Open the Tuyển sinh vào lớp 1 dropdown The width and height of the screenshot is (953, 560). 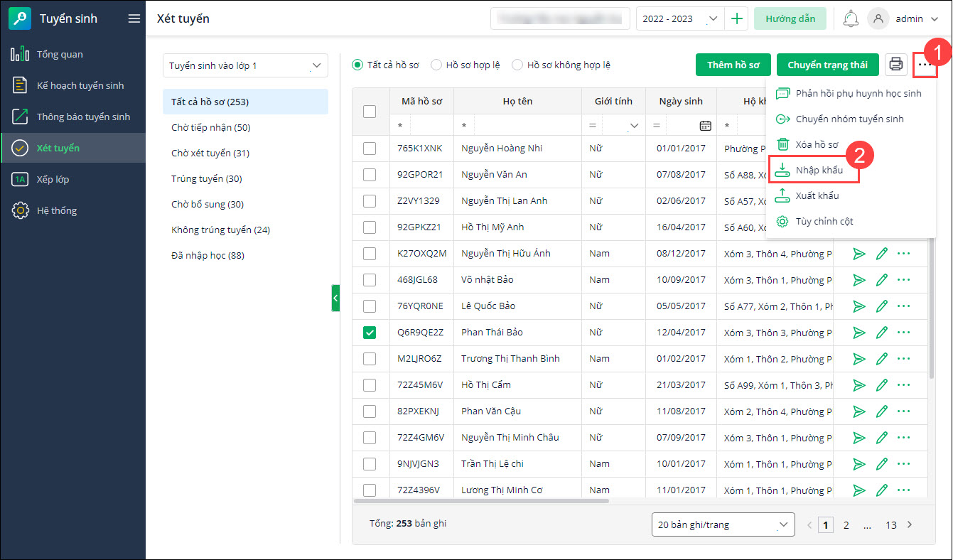[x=245, y=65]
